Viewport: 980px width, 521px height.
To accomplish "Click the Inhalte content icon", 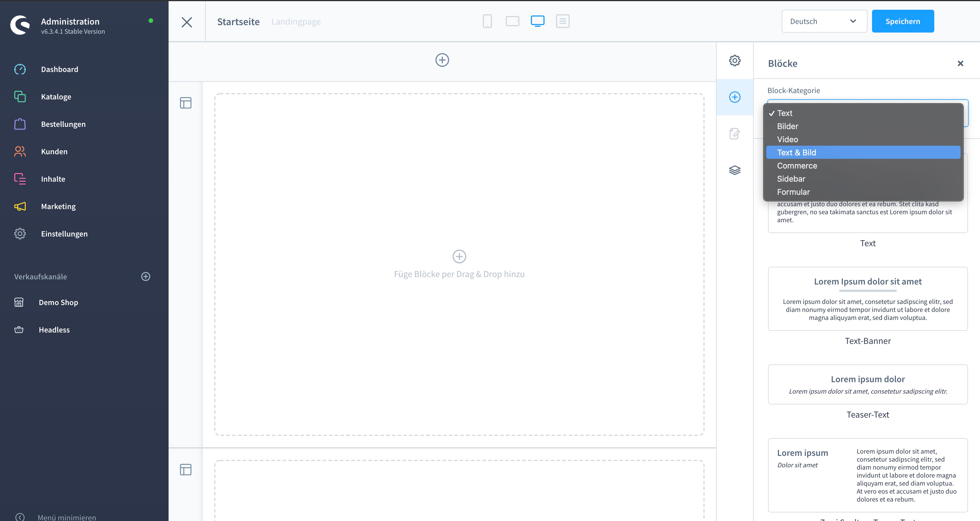I will [x=20, y=179].
